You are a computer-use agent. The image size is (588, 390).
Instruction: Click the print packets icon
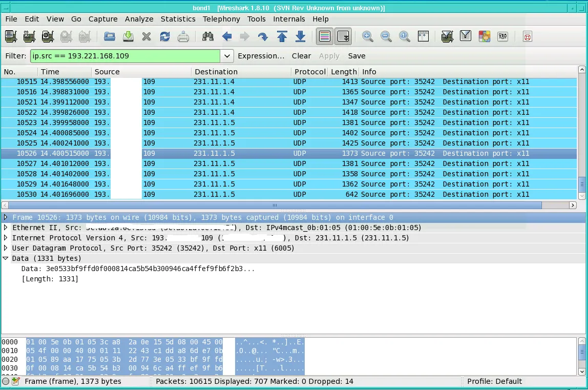183,36
